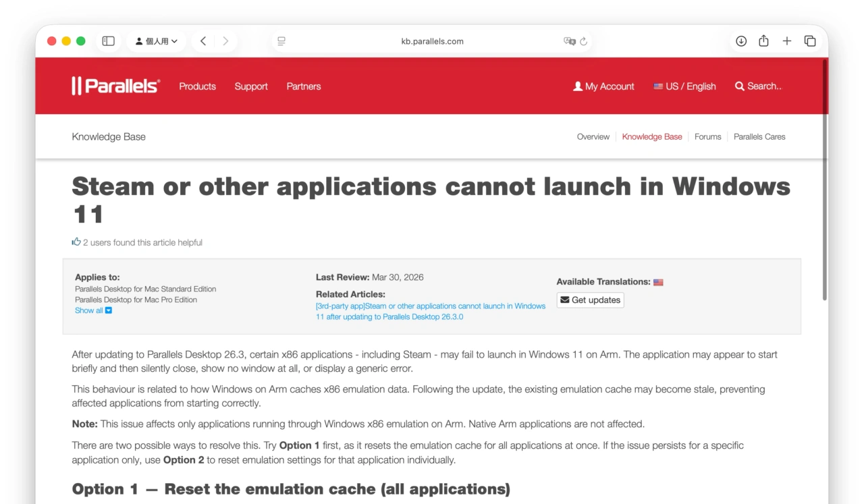Click the Translate icon in address bar
This screenshot has width=864, height=504.
[x=570, y=41]
